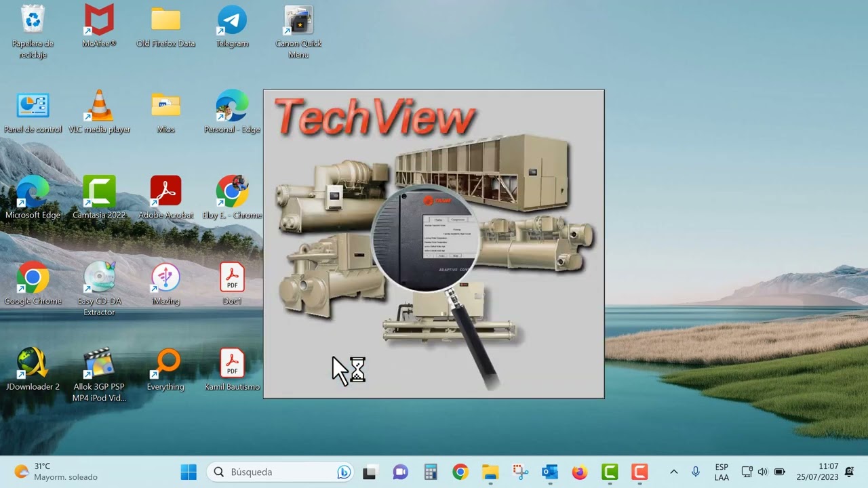Open the battery status tray icon

pos(779,472)
